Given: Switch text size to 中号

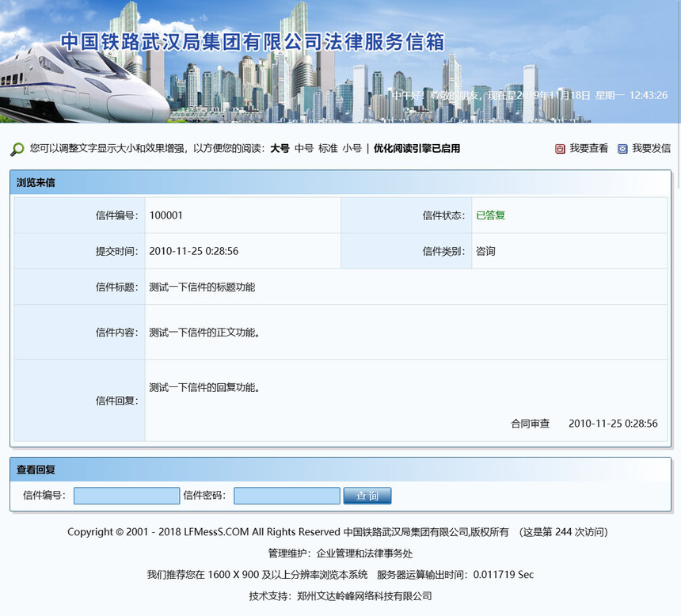Looking at the screenshot, I should 304,149.
